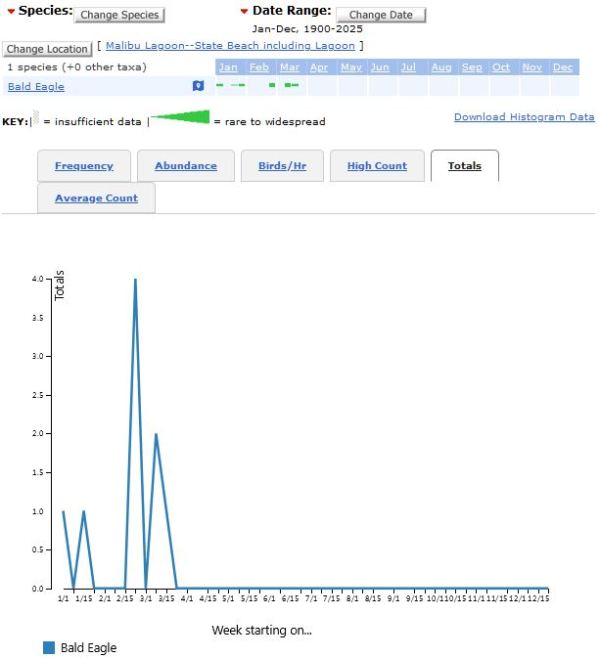Select the Dec month column header

[x=563, y=67]
